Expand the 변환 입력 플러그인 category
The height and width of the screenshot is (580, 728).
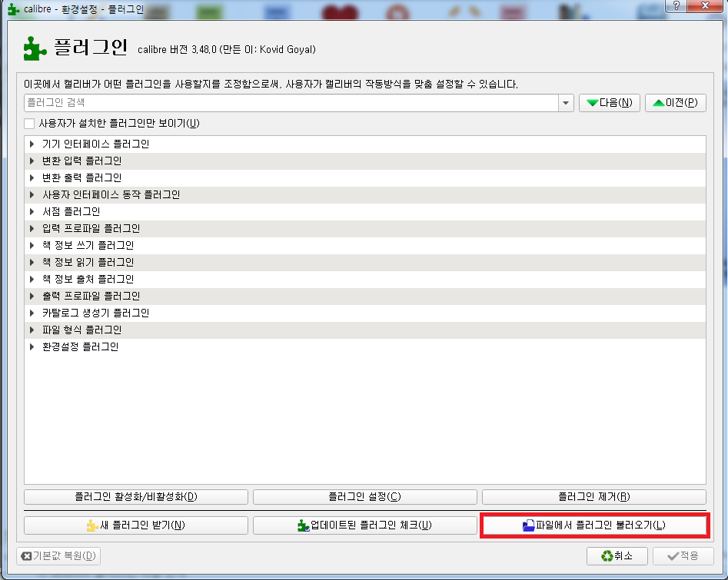(x=32, y=161)
